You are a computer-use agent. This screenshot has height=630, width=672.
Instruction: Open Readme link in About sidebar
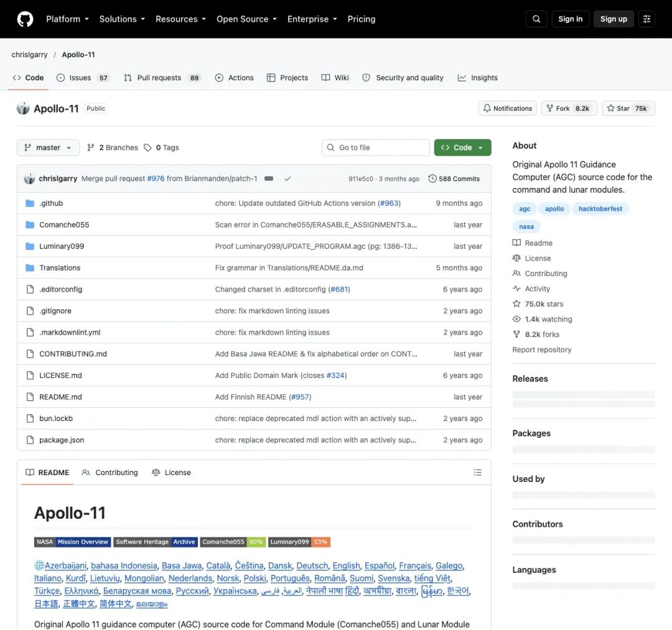point(532,243)
